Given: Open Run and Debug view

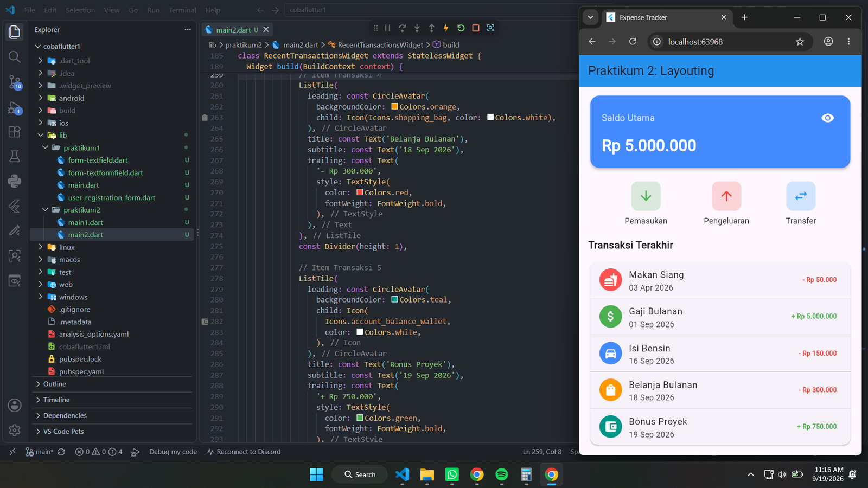Looking at the screenshot, I should 15,107.
